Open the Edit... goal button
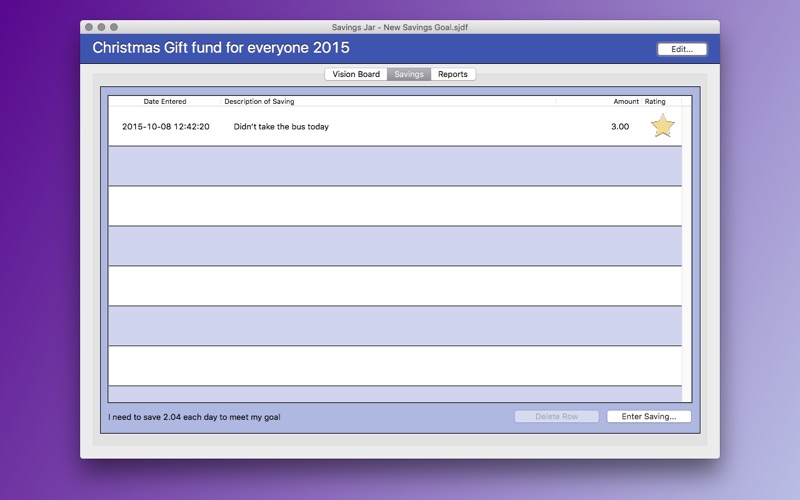The width and height of the screenshot is (800, 500). pyautogui.click(x=682, y=49)
